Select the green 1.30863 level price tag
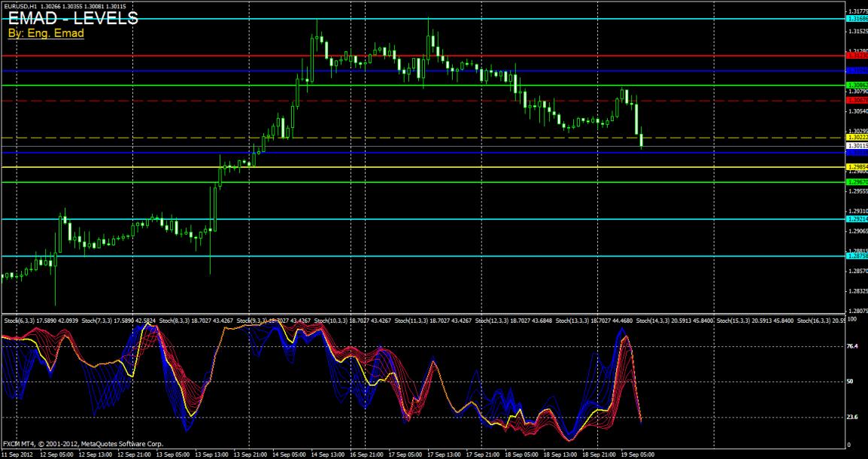This screenshot has height=459, width=868. (x=857, y=85)
